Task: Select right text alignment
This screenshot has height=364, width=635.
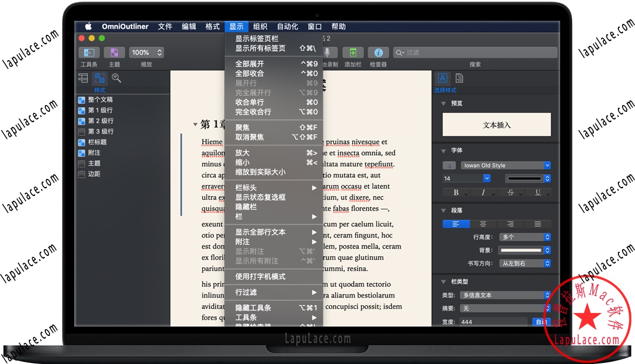Action: tap(510, 224)
